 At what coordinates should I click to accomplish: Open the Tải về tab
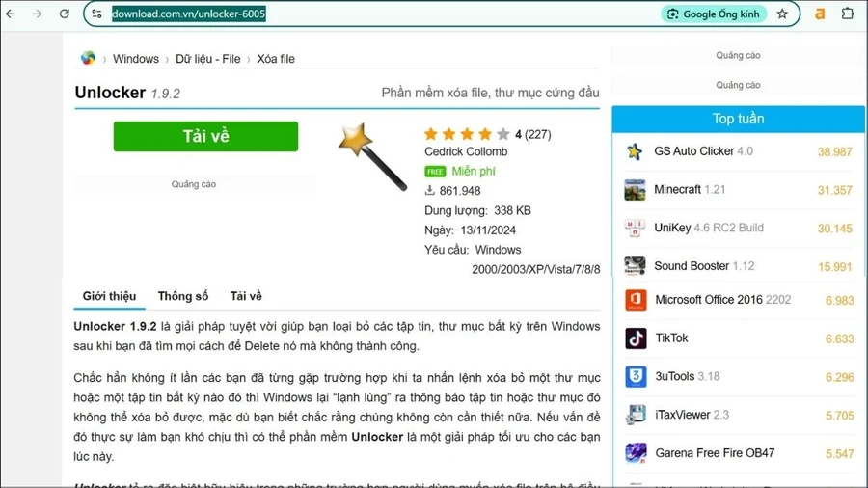coord(246,297)
